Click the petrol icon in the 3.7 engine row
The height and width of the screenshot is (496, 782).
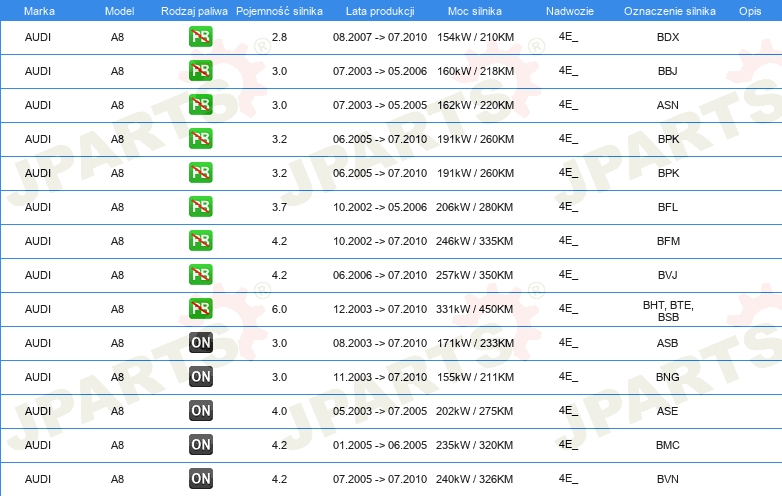click(x=200, y=207)
